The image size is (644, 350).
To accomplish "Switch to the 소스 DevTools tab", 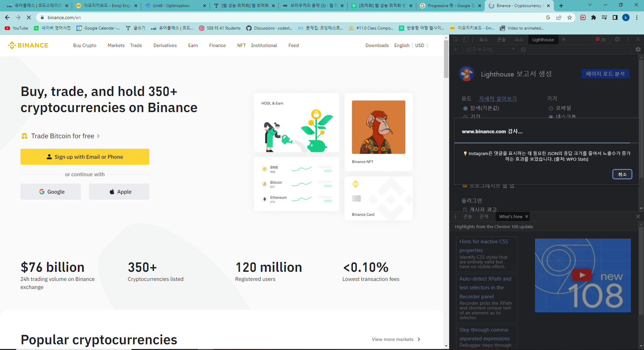I will click(x=519, y=40).
